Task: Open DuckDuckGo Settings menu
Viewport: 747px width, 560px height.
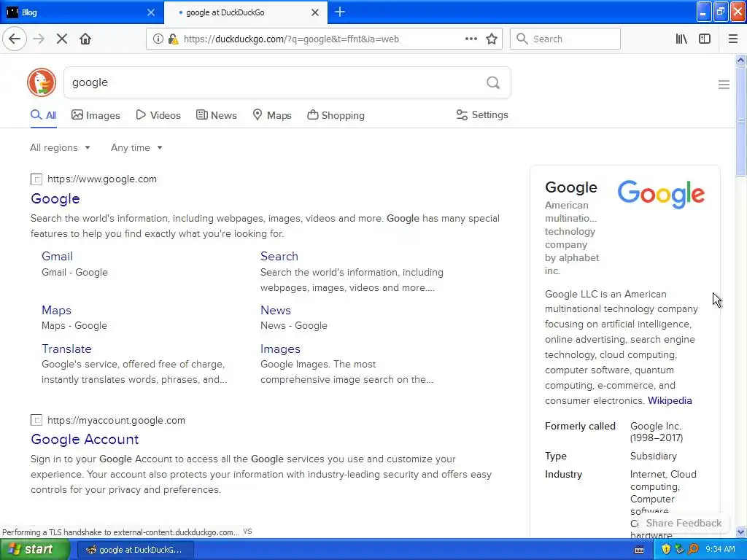Action: pos(482,114)
